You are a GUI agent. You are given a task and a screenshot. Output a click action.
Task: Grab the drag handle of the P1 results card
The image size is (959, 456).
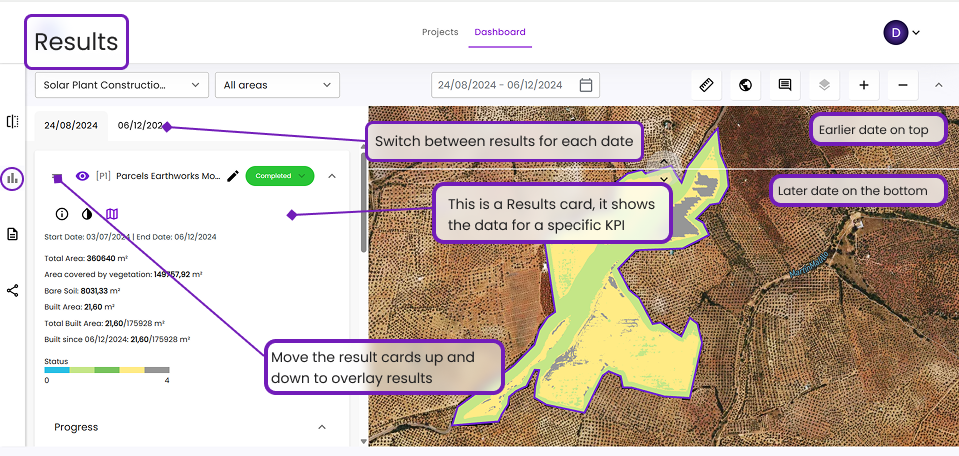(x=56, y=176)
